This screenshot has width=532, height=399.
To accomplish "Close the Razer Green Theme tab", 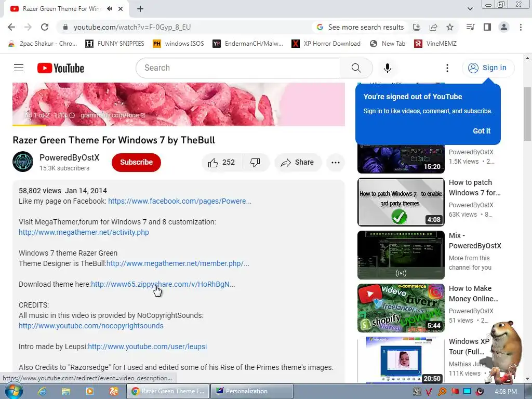I will 121,9.
